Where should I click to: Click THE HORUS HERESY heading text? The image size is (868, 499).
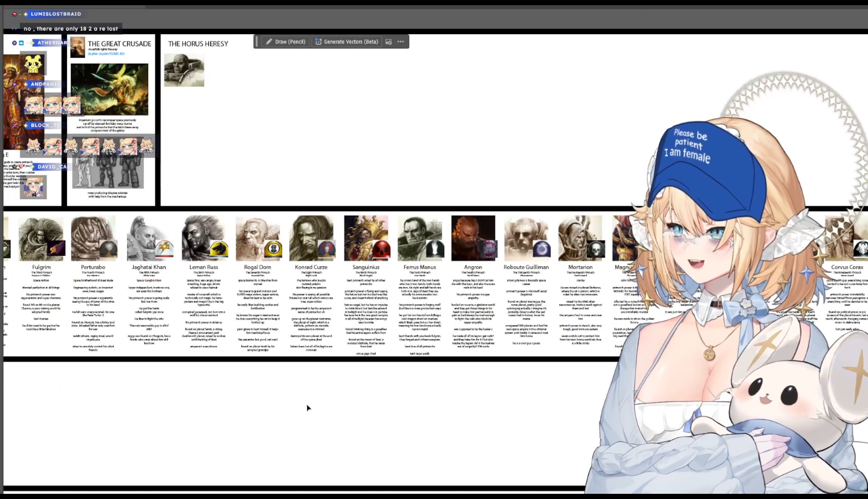click(198, 44)
